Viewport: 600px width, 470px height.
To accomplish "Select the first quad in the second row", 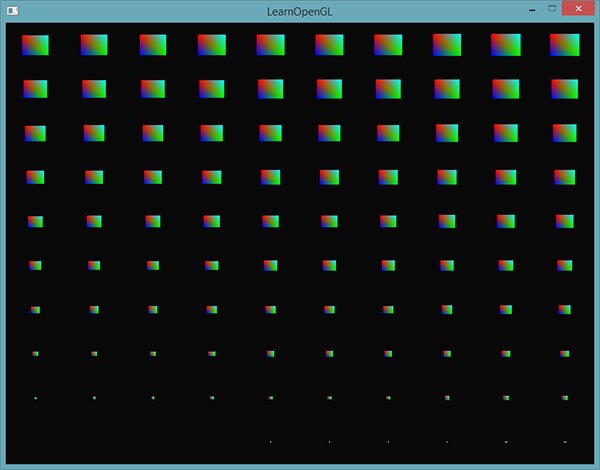I will pyautogui.click(x=35, y=89).
